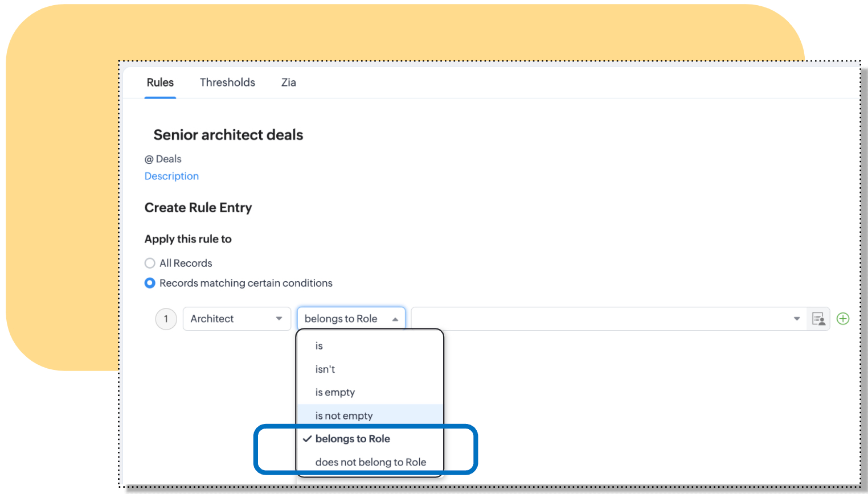868x494 pixels.
Task: Choose the "isn't" operator option
Action: click(x=325, y=369)
